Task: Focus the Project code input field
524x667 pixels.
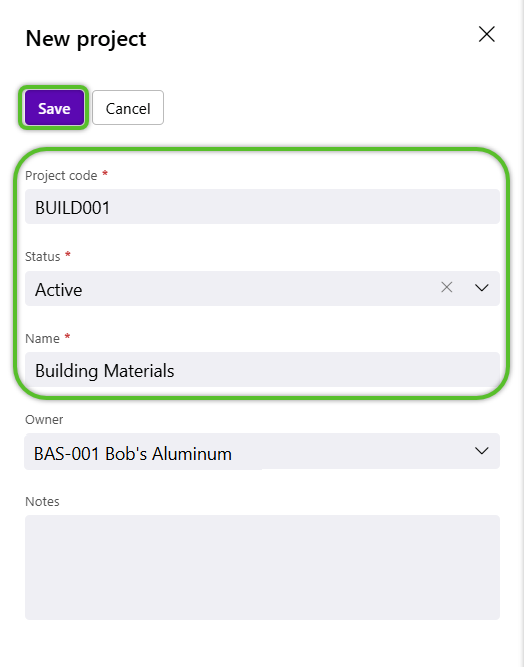Action: pos(262,207)
